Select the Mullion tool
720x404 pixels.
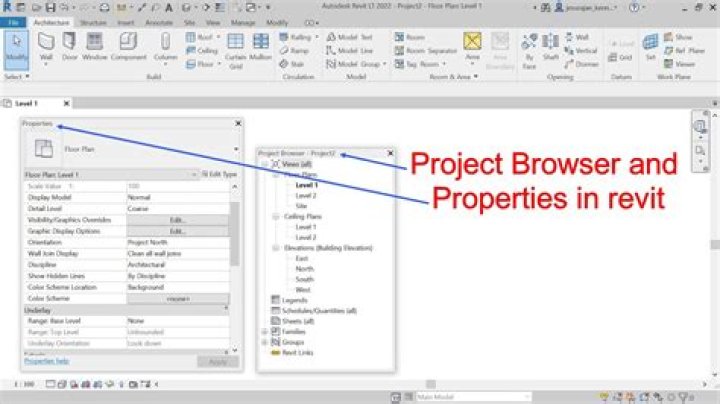(x=260, y=47)
